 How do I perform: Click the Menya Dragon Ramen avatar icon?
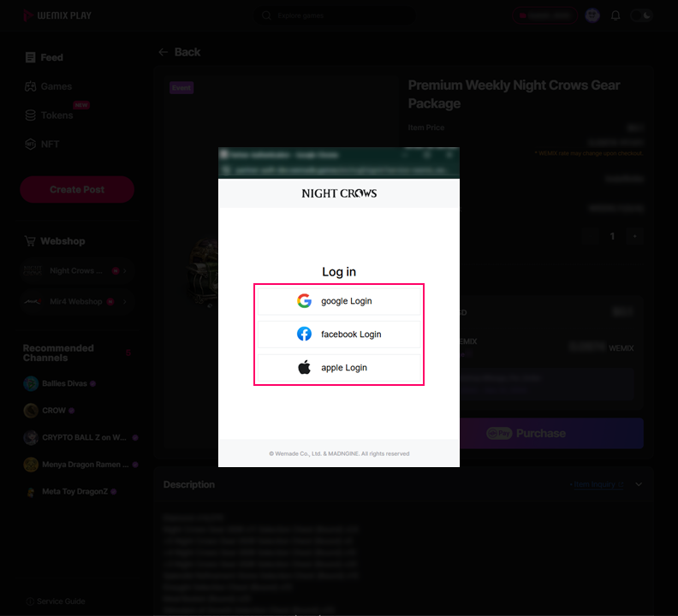(31, 465)
